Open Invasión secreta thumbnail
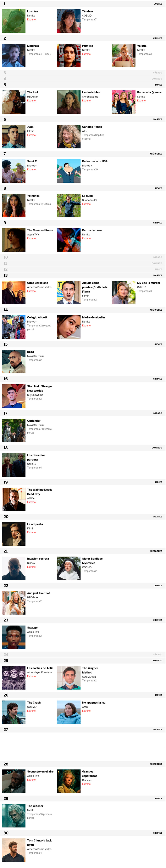166x868 pixels. (13, 568)
